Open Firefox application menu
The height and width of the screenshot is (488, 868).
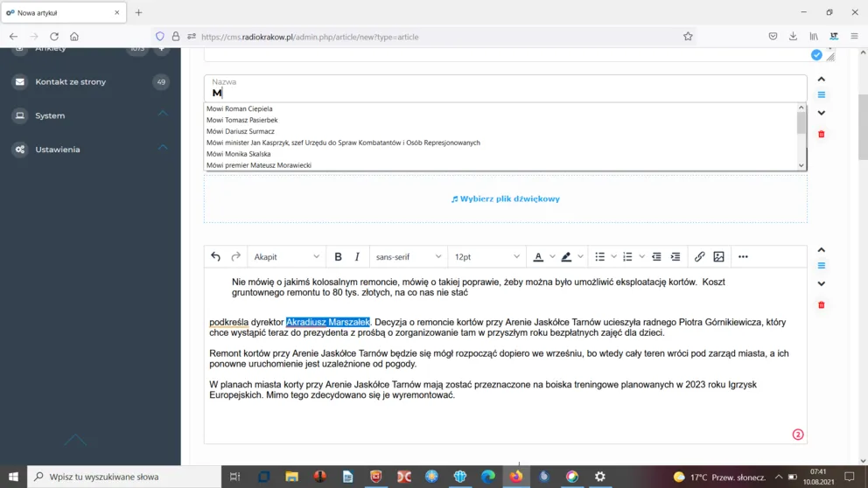tap(854, 37)
